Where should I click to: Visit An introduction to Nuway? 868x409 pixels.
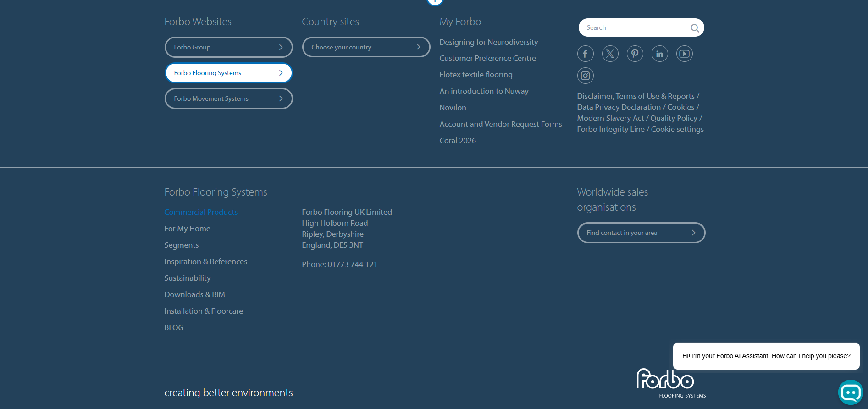point(484,91)
